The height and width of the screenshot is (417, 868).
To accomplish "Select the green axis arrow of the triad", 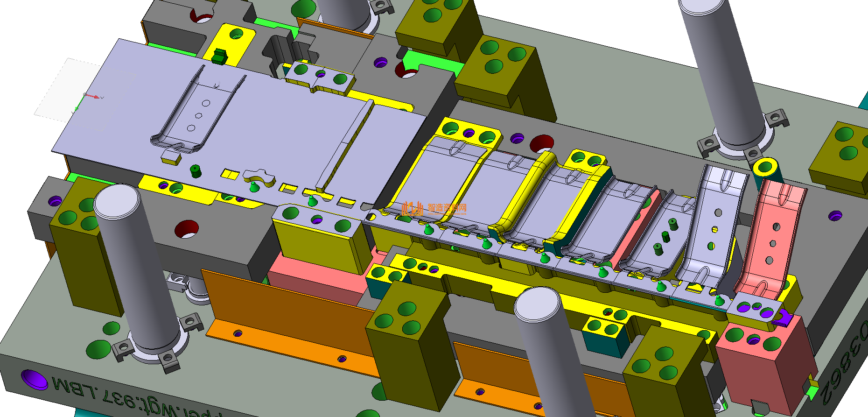I will [77, 109].
